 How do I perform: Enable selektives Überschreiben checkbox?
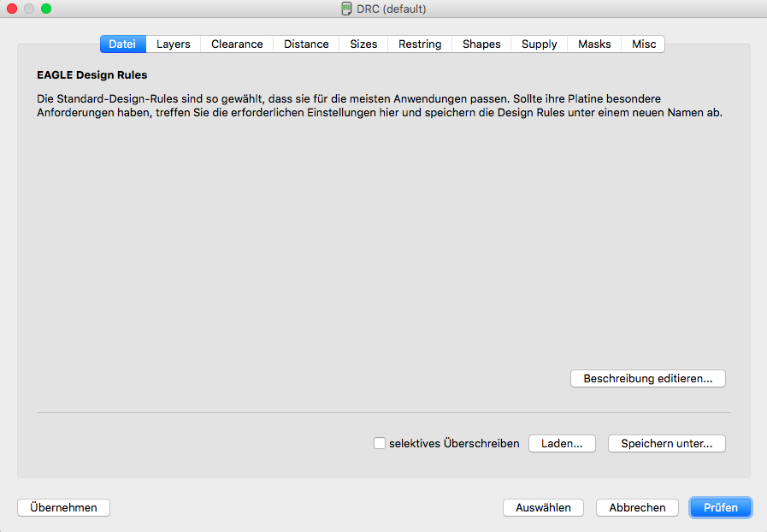[x=380, y=443]
